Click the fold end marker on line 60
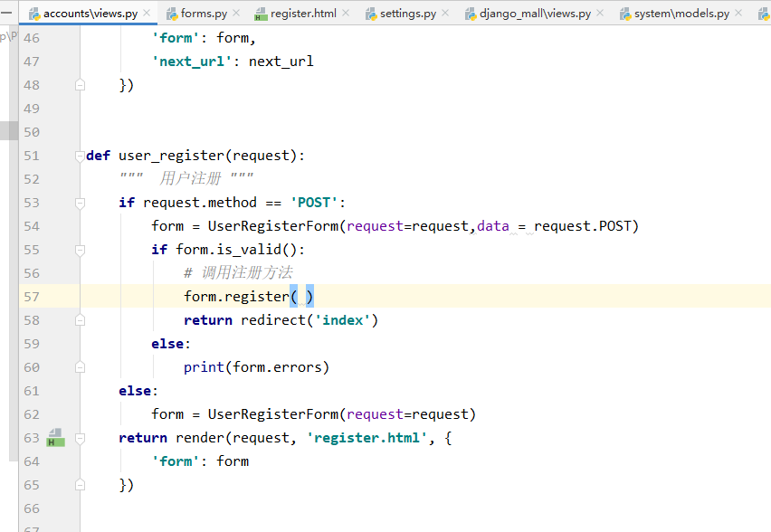The width and height of the screenshot is (771, 532). (81, 367)
